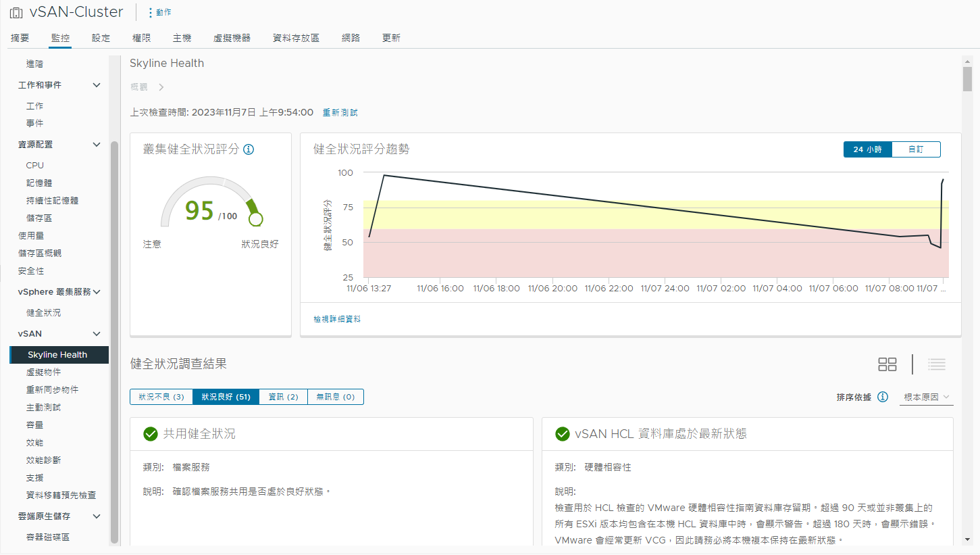Select 儲存區 under 資源配置
Screen dimensions: 980x555
click(39, 218)
